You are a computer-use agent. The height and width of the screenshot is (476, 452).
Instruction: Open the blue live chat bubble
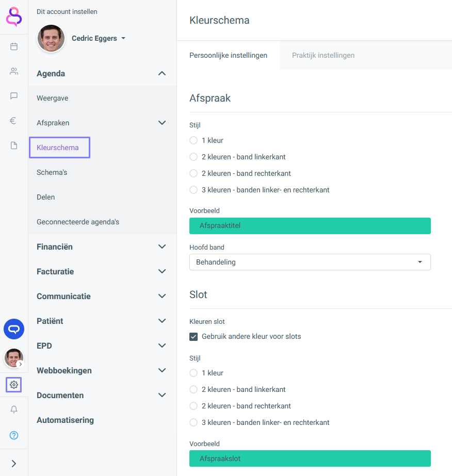(14, 329)
